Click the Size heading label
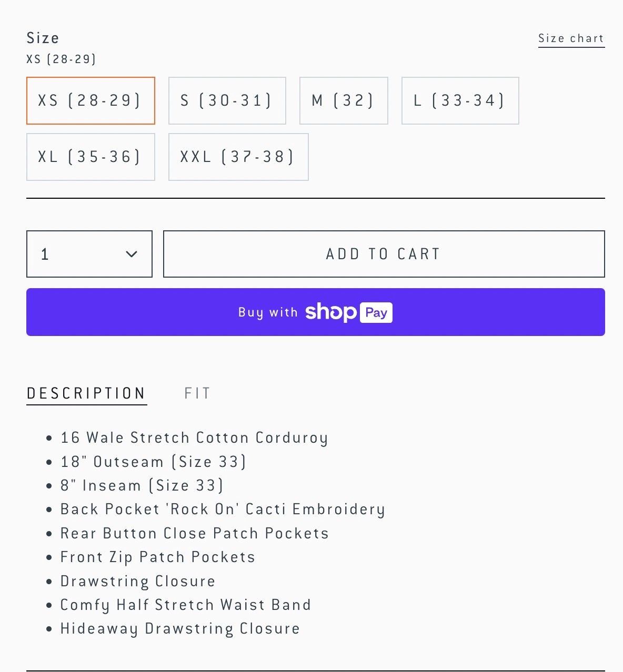This screenshot has height=672, width=623. (43, 38)
